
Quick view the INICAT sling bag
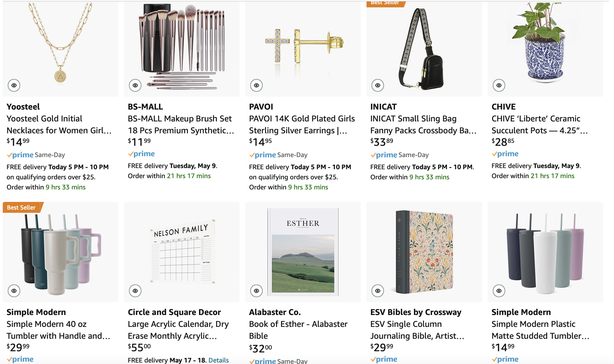click(x=378, y=86)
